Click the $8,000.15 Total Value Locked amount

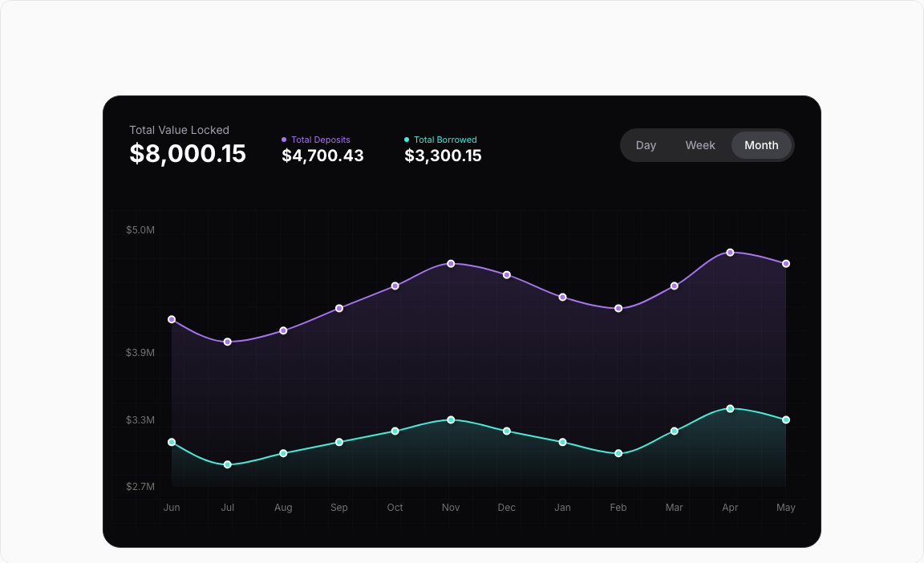(x=188, y=154)
